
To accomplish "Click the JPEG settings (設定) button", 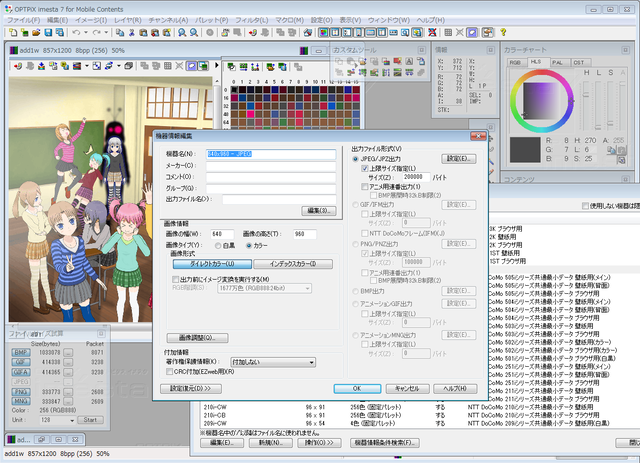I will tap(459, 159).
